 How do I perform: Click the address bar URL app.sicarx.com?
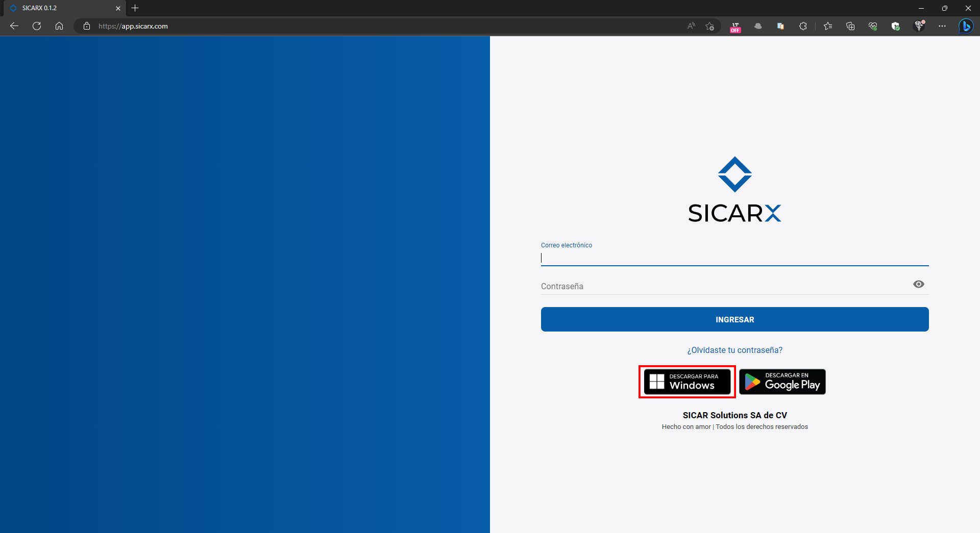(x=133, y=26)
